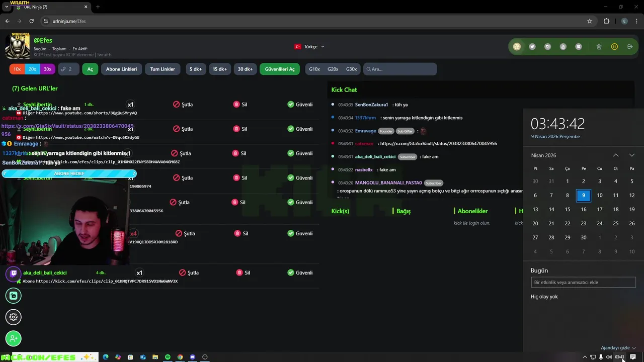Image resolution: width=644 pixels, height=362 pixels.
Task: Switch to the Bağış tab
Action: pos(403,211)
